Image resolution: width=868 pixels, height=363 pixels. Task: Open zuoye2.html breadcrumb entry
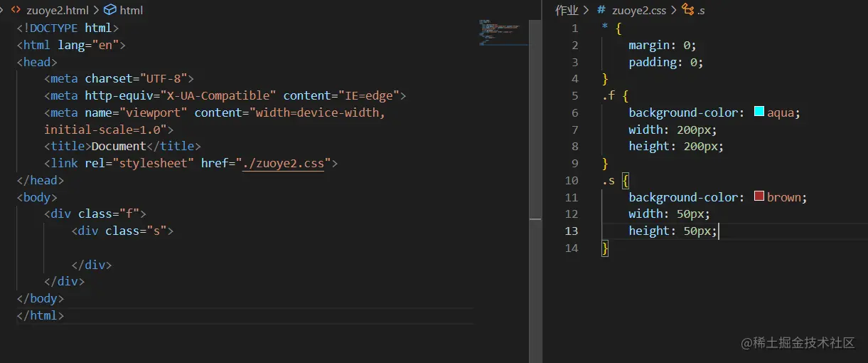(x=58, y=10)
